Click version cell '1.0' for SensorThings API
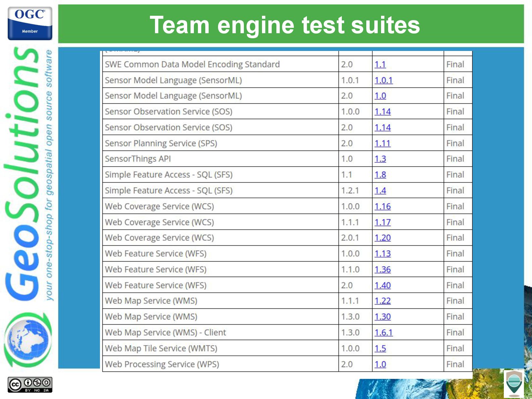Image resolution: width=532 pixels, height=399 pixels. tap(347, 159)
